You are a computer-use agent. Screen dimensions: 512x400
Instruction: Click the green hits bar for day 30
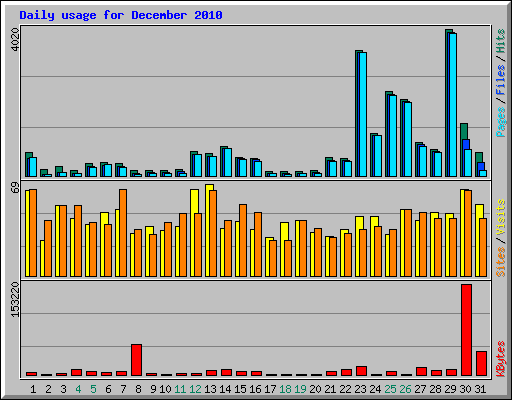click(464, 131)
